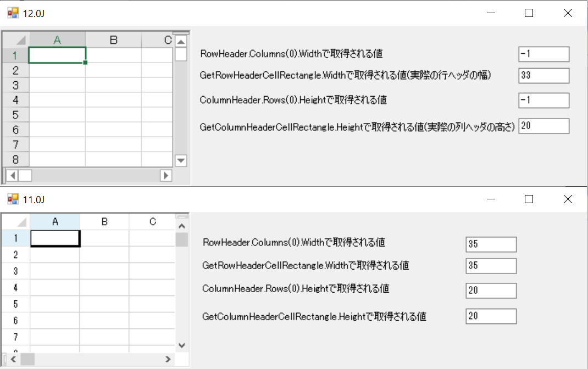Image resolution: width=588 pixels, height=369 pixels.
Task: Select column A header in 11.0J window
Action: 55,222
